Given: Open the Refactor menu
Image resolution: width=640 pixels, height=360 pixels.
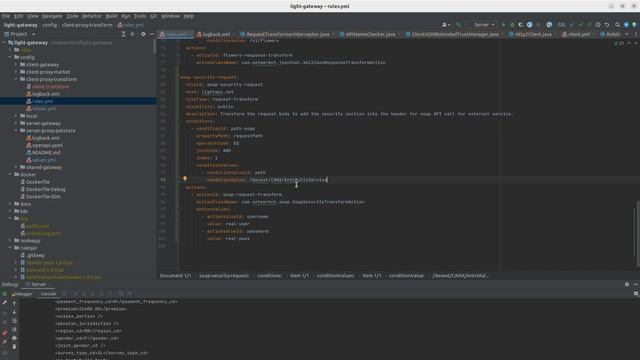Looking at the screenshot, I should tap(92, 16).
